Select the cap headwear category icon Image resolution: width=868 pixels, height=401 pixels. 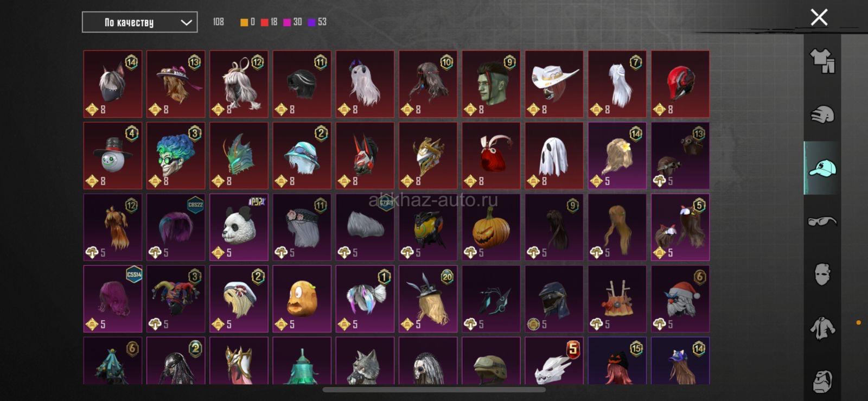(822, 168)
